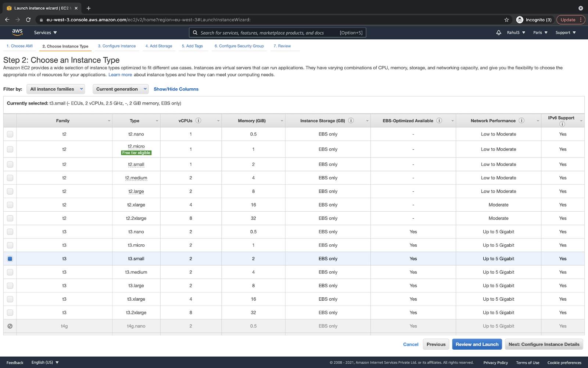The width and height of the screenshot is (588, 368).
Task: Click the Cancel link
Action: point(411,344)
